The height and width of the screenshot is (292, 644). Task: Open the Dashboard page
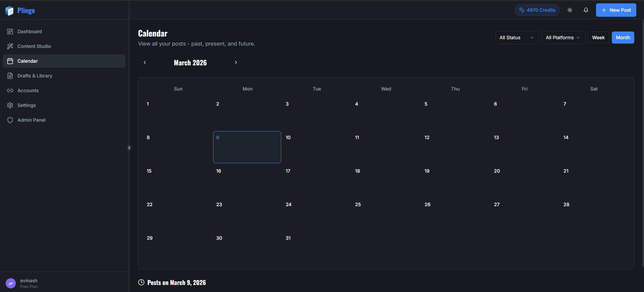[x=64, y=32]
